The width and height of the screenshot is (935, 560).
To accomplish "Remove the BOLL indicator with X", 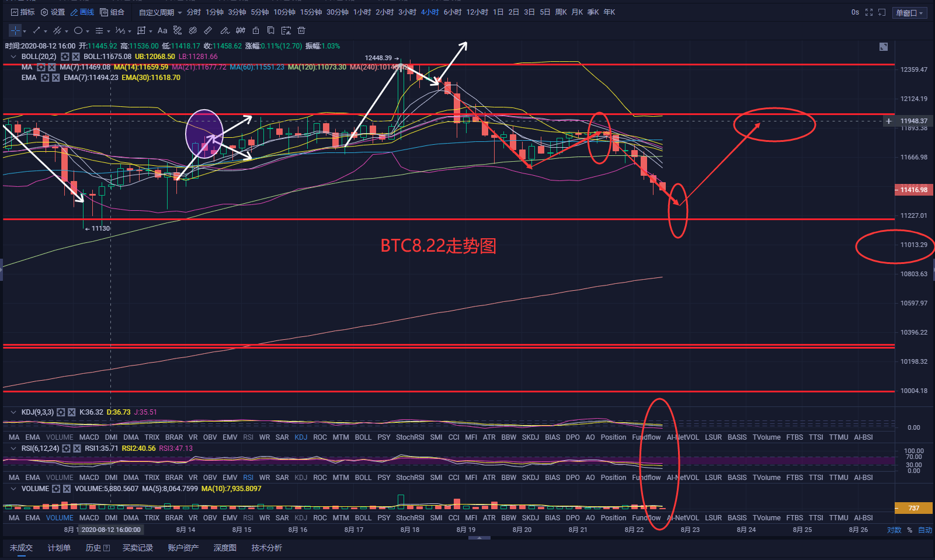I will point(76,57).
